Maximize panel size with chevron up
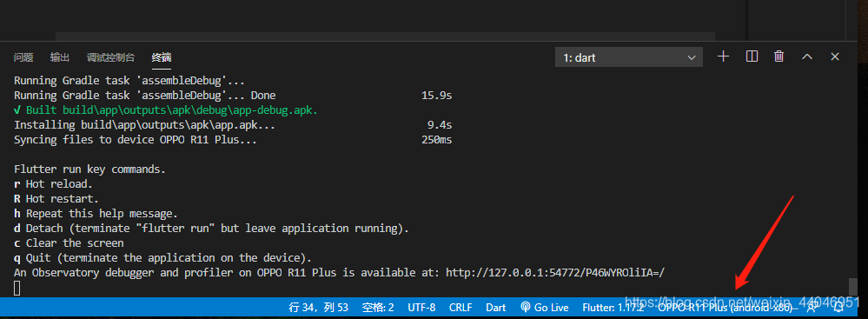 807,56
